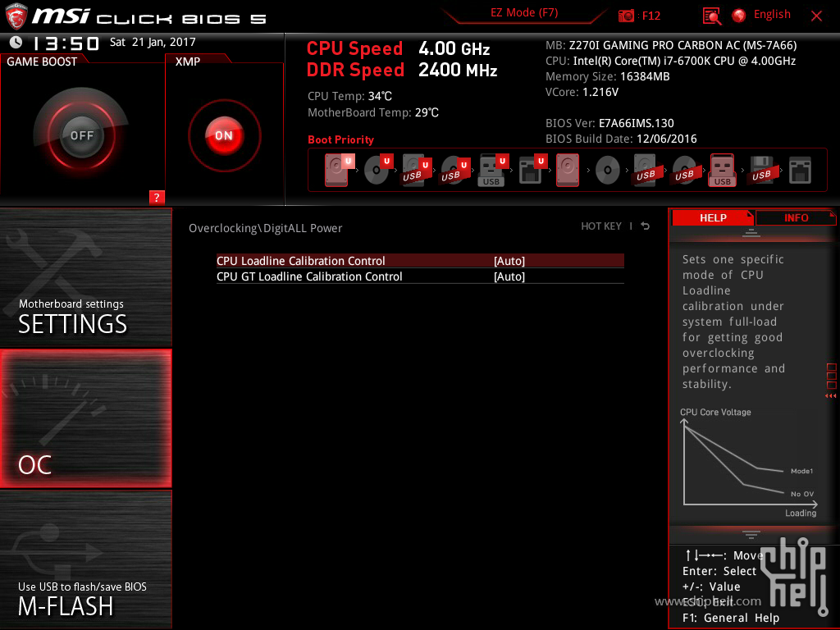The image size is (840, 630).
Task: Click the BIOS Ver: E7A66IMS.130 entry
Action: [609, 123]
